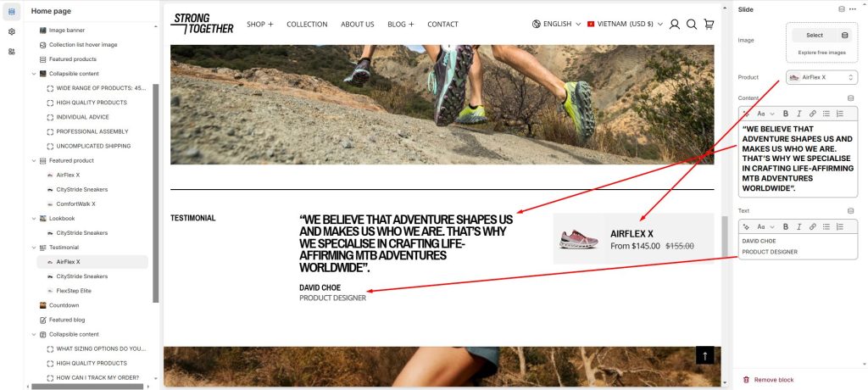Image resolution: width=868 pixels, height=390 pixels.
Task: Open theme settings gear icon
Action: click(x=12, y=31)
